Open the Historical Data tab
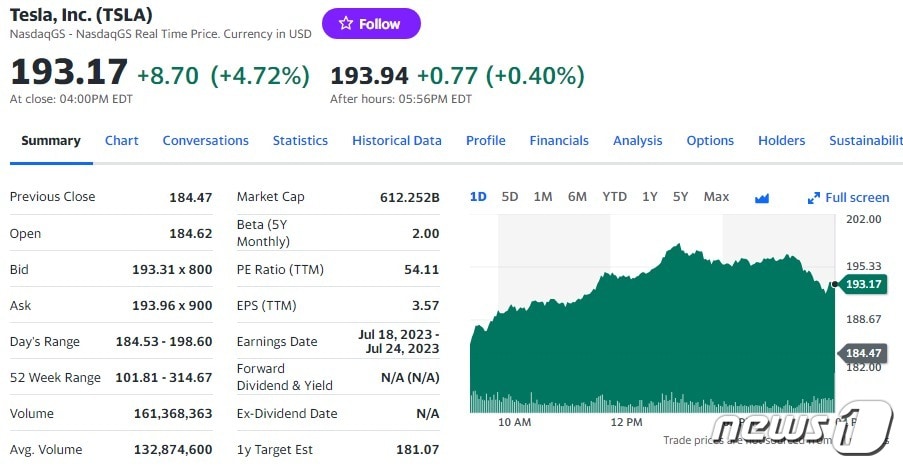 point(397,141)
